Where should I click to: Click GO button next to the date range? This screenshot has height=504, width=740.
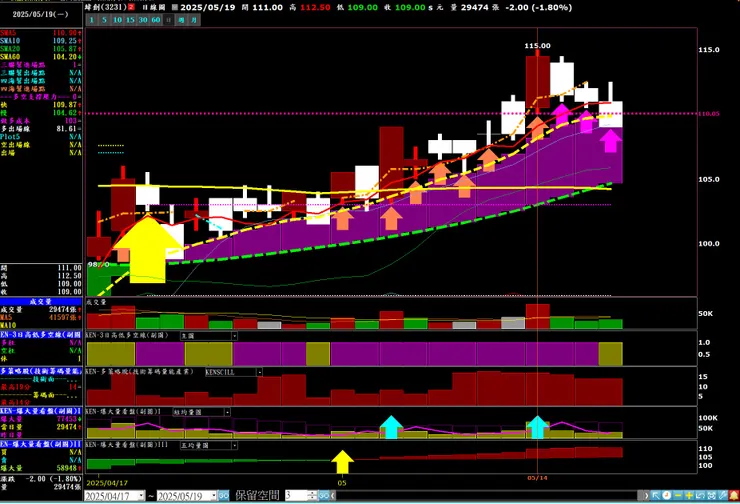click(223, 496)
